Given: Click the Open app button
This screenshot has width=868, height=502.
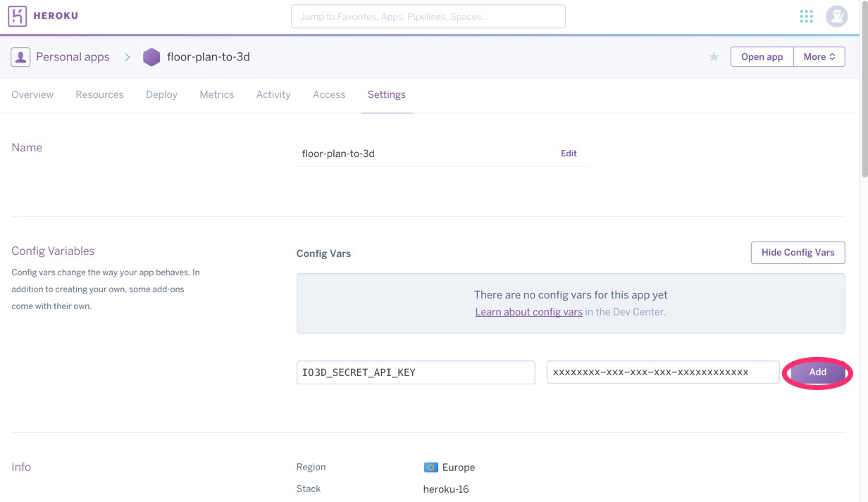Looking at the screenshot, I should [762, 57].
